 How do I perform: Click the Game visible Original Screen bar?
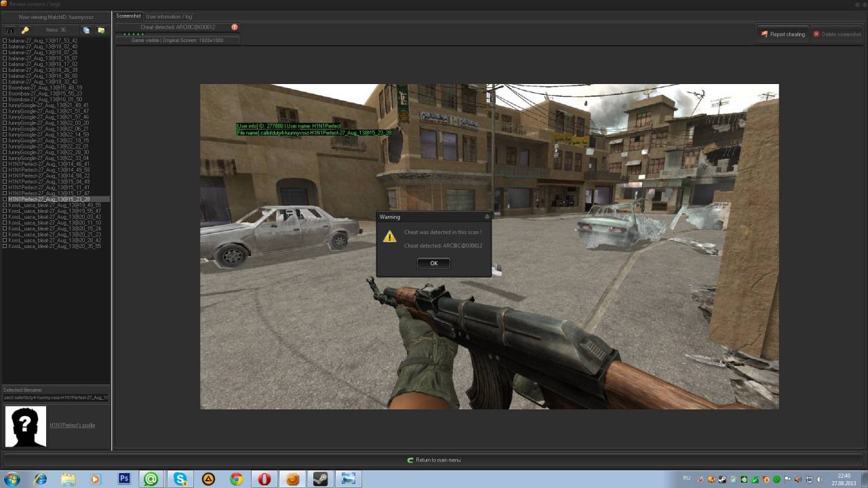click(178, 40)
